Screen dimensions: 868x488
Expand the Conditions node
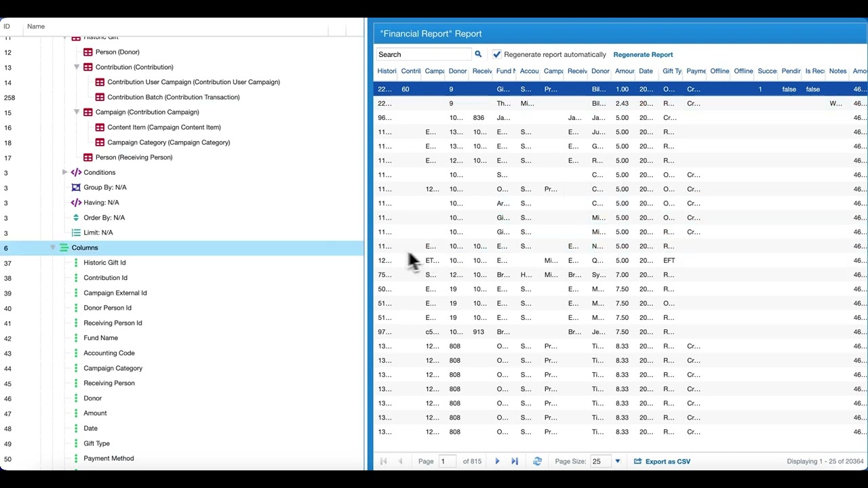64,172
